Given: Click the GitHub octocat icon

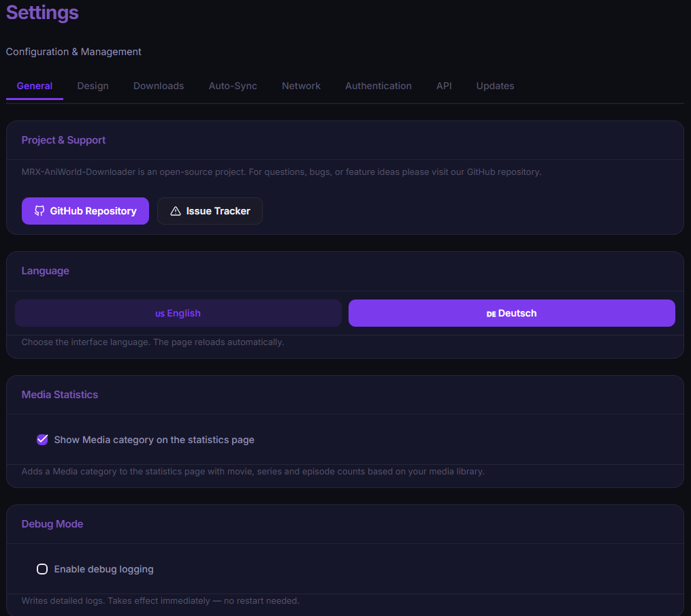Looking at the screenshot, I should pyautogui.click(x=39, y=211).
